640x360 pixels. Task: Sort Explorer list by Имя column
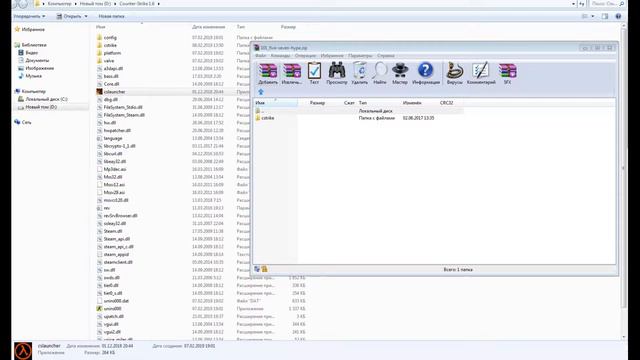point(101,27)
